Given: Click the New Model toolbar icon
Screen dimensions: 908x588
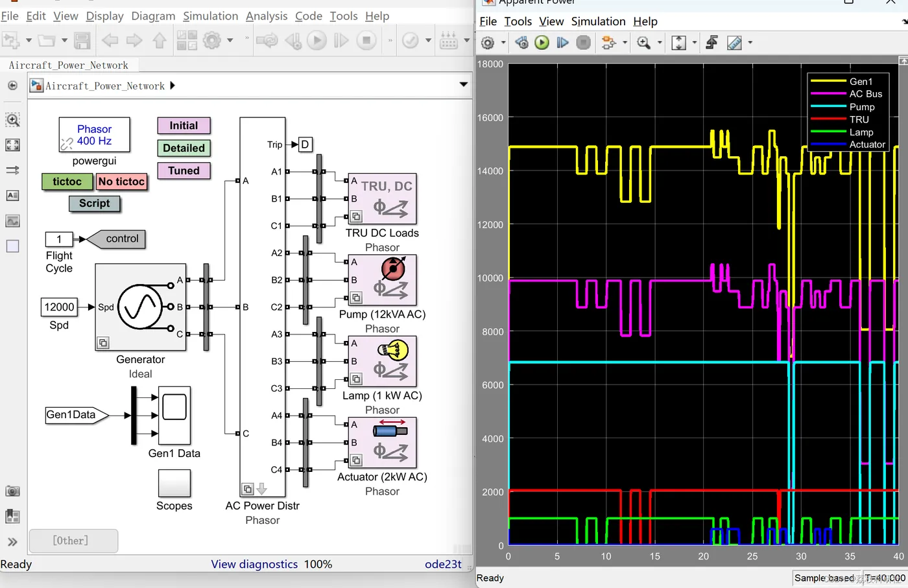Looking at the screenshot, I should click(x=11, y=41).
